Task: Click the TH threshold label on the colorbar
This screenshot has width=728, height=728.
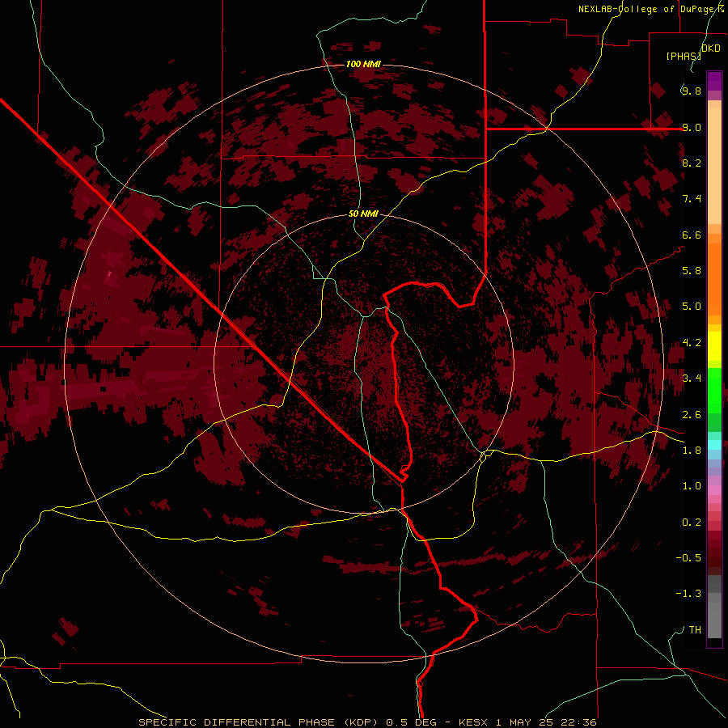Action: click(x=695, y=630)
